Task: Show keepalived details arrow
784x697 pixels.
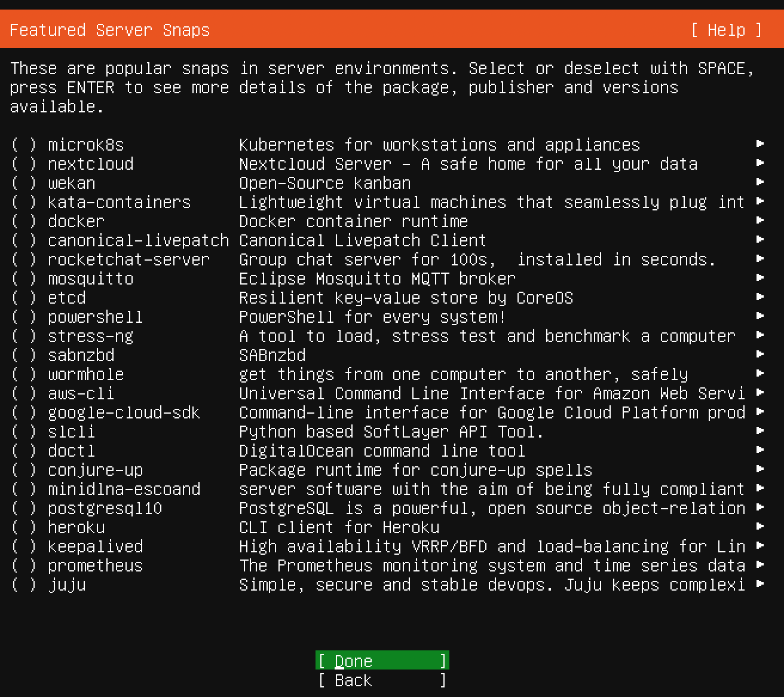Action: coord(760,545)
